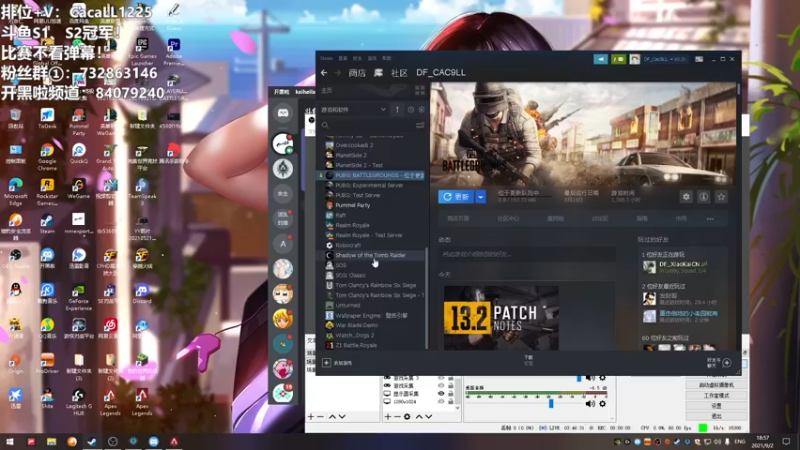Click OBS 工作室模式 studio mode button
The width and height of the screenshot is (800, 450).
coord(716,395)
